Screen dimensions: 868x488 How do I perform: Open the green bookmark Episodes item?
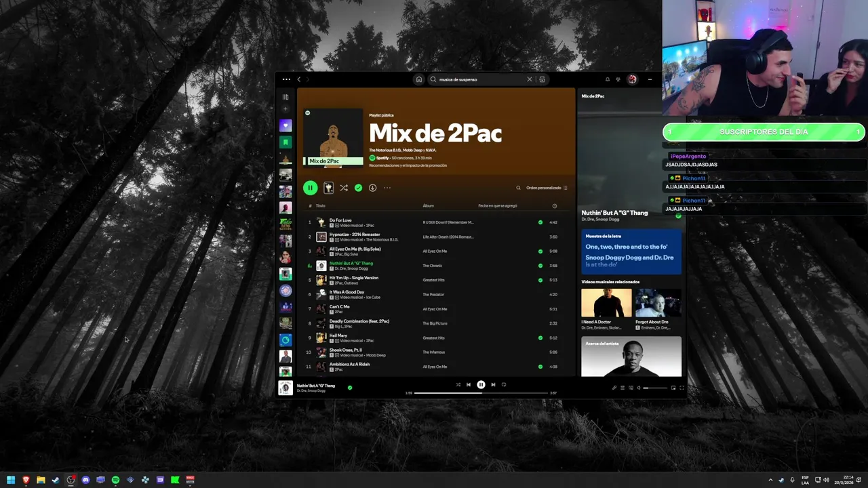tap(285, 142)
